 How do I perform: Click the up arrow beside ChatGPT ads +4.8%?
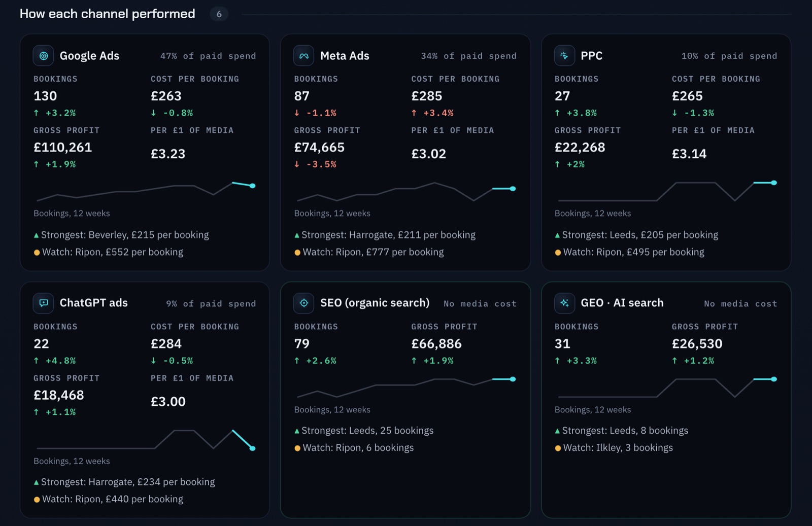click(36, 361)
